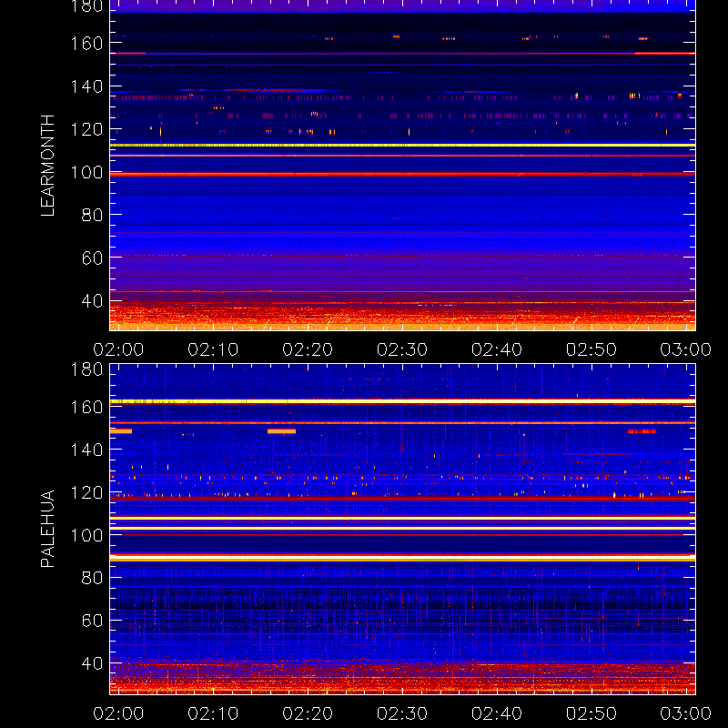Pick the 03:00 time label under Learmonth plot
Viewport: 728px width, 728px height.
point(686,349)
